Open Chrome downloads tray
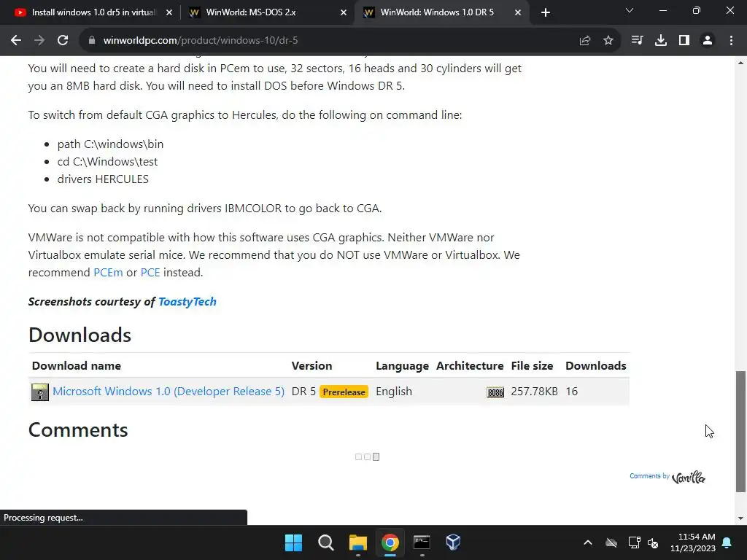747x560 pixels. (660, 41)
